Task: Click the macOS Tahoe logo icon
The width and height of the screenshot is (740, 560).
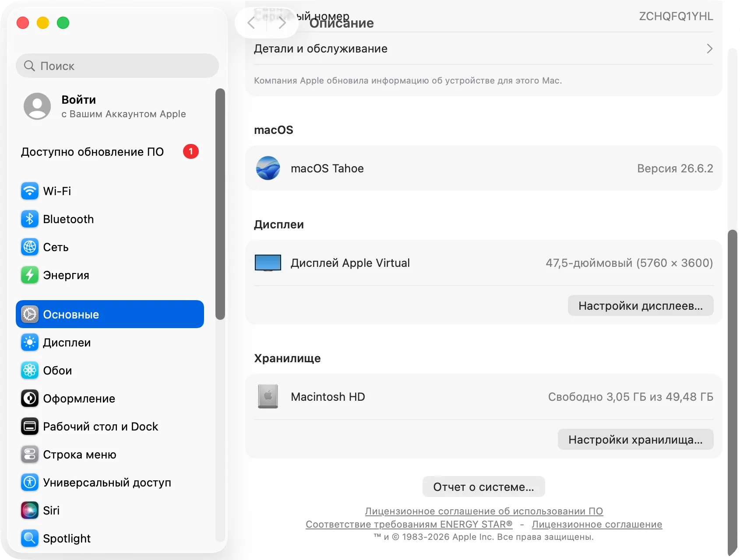Action: tap(268, 168)
